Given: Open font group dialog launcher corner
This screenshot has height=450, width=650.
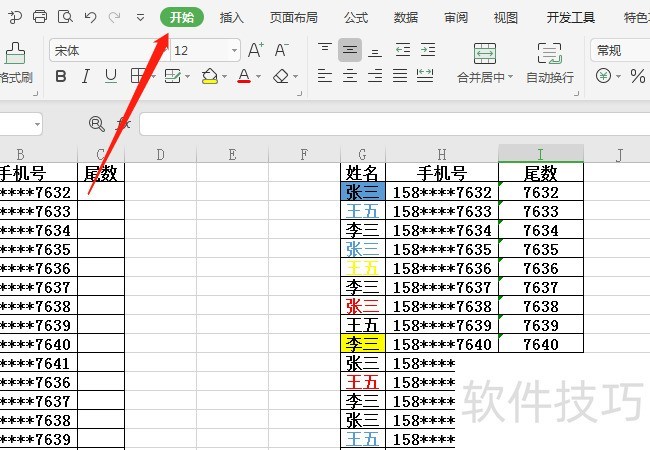Looking at the screenshot, I should coord(299,94).
